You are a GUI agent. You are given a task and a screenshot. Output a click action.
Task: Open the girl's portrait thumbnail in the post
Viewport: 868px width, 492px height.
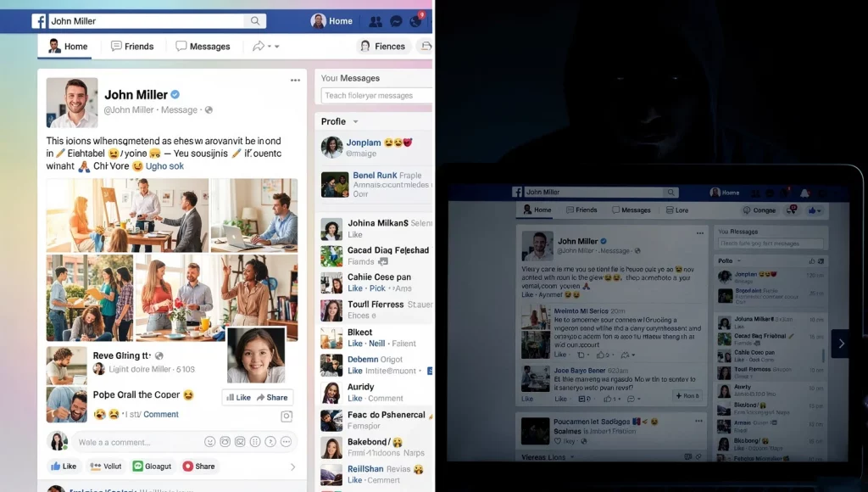(256, 355)
